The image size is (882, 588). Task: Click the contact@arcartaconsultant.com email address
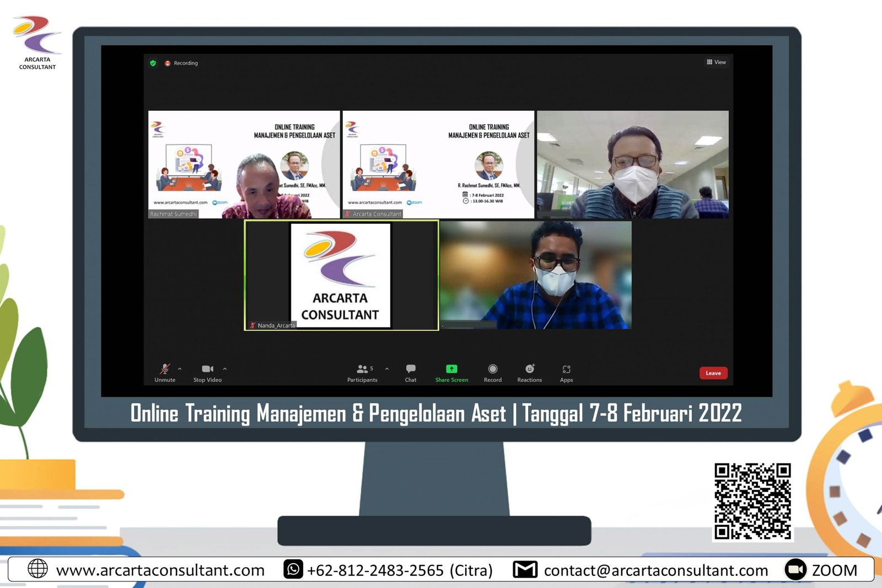(655, 570)
